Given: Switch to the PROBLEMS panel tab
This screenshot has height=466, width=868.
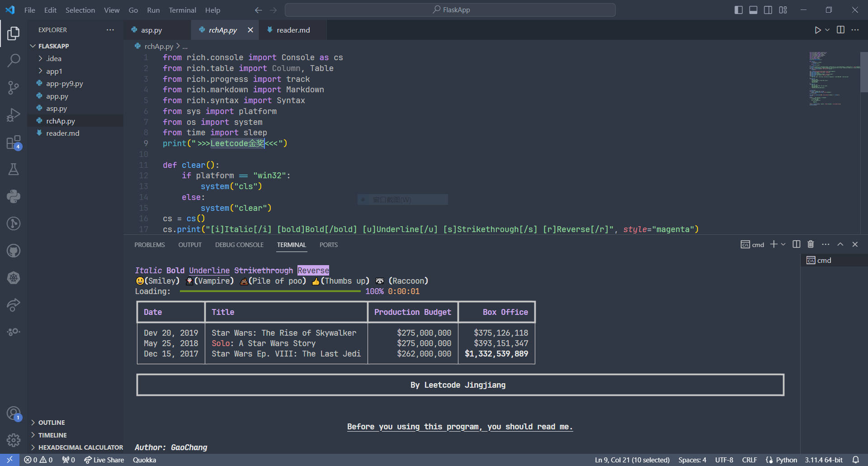Looking at the screenshot, I should pyautogui.click(x=150, y=245).
